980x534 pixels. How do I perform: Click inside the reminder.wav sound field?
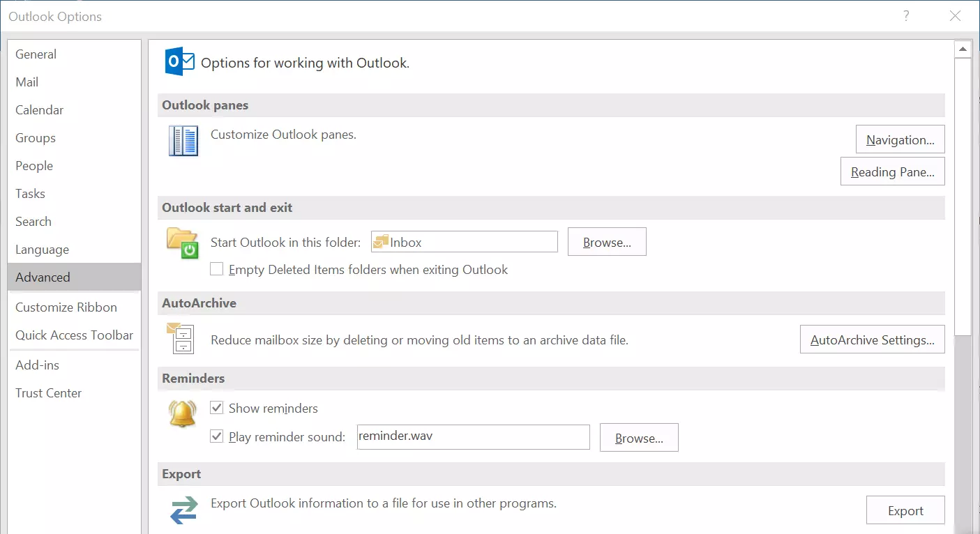click(473, 437)
